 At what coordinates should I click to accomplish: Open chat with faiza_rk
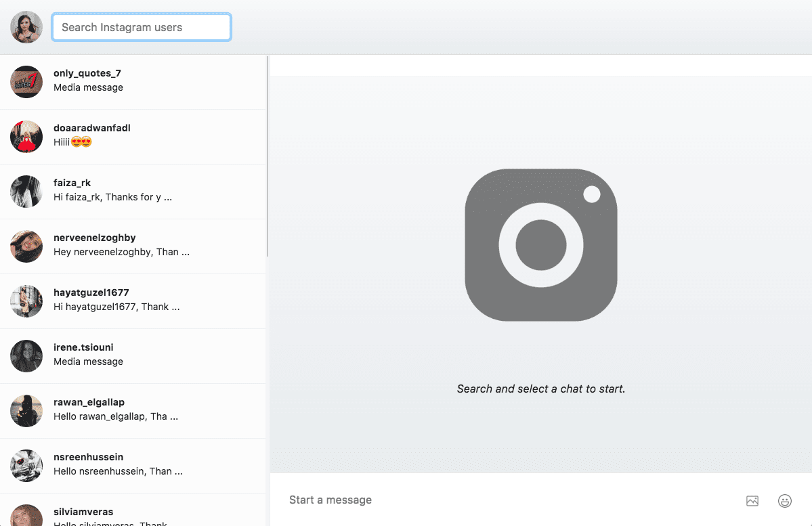[133, 192]
